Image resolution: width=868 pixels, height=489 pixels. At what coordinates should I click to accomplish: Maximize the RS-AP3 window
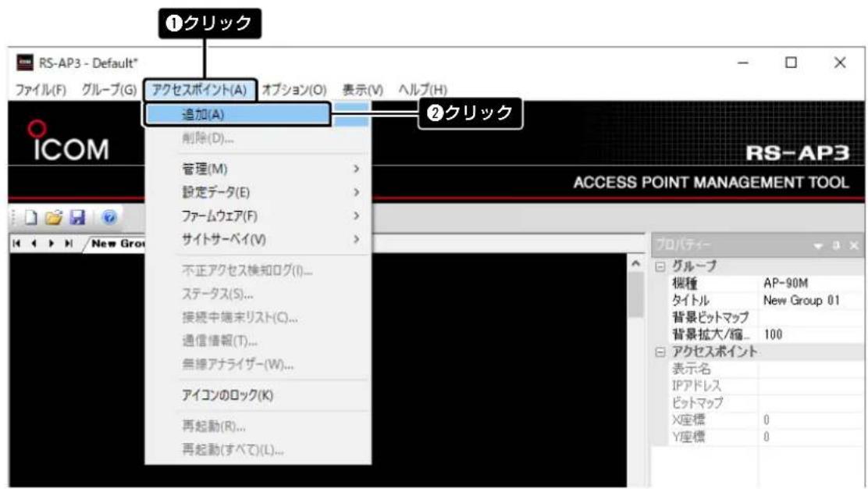tap(791, 62)
